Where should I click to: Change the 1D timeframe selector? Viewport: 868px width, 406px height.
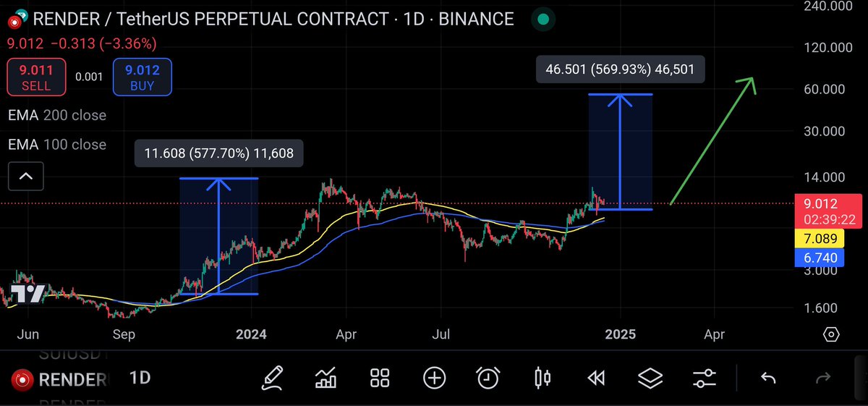click(140, 378)
